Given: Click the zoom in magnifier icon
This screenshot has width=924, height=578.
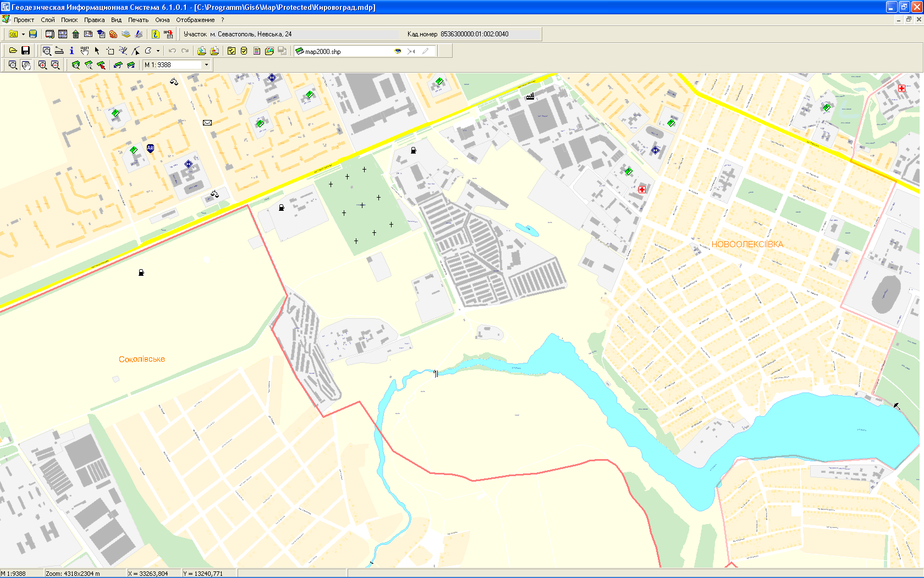Looking at the screenshot, I should click(x=42, y=65).
